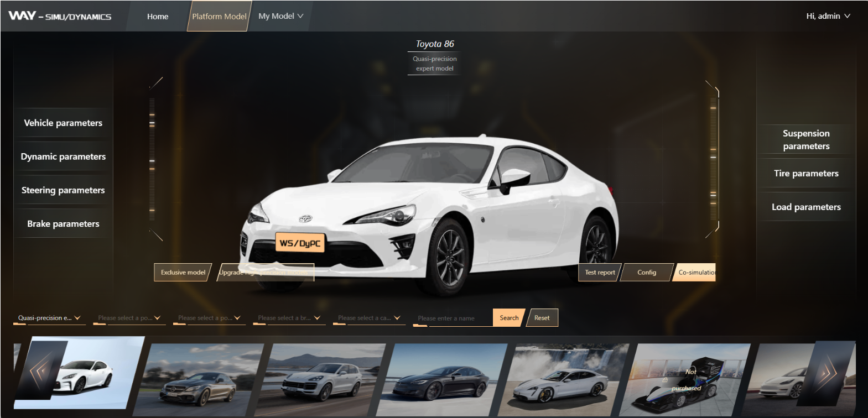This screenshot has height=418, width=868.
Task: Open the Quasi-precision e... model type dropdown
Action: coord(49,318)
